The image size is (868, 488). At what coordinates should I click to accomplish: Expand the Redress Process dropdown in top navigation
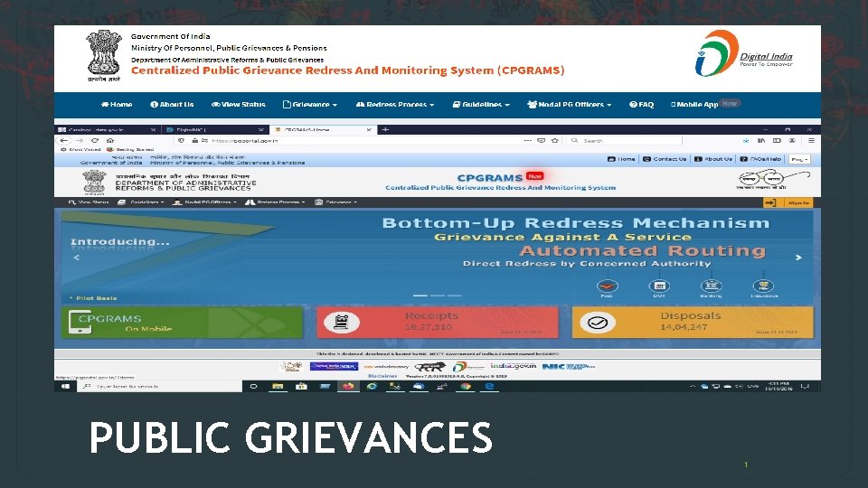(395, 104)
